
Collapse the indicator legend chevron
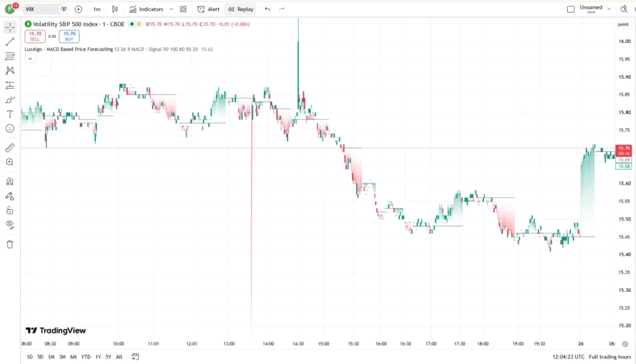coord(30,59)
